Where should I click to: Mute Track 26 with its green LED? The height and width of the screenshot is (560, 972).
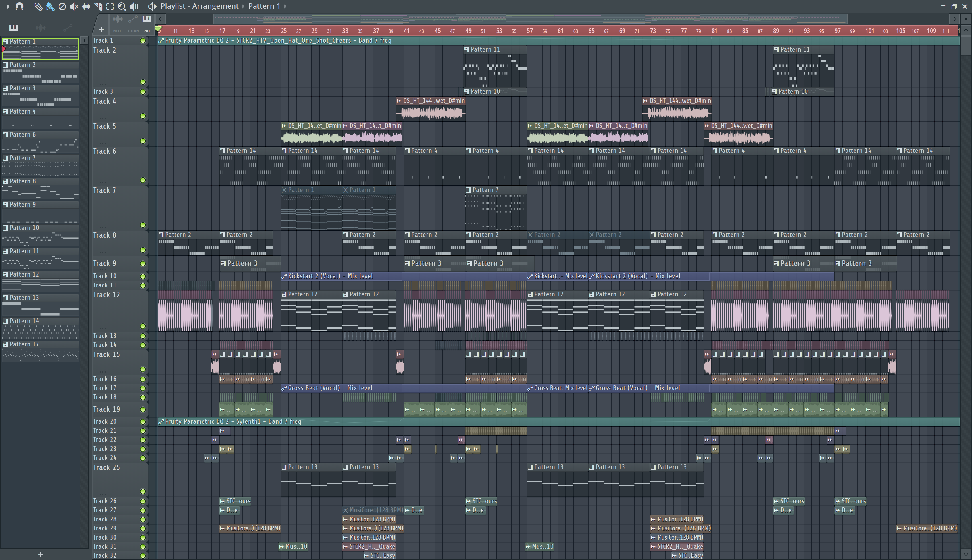143,501
